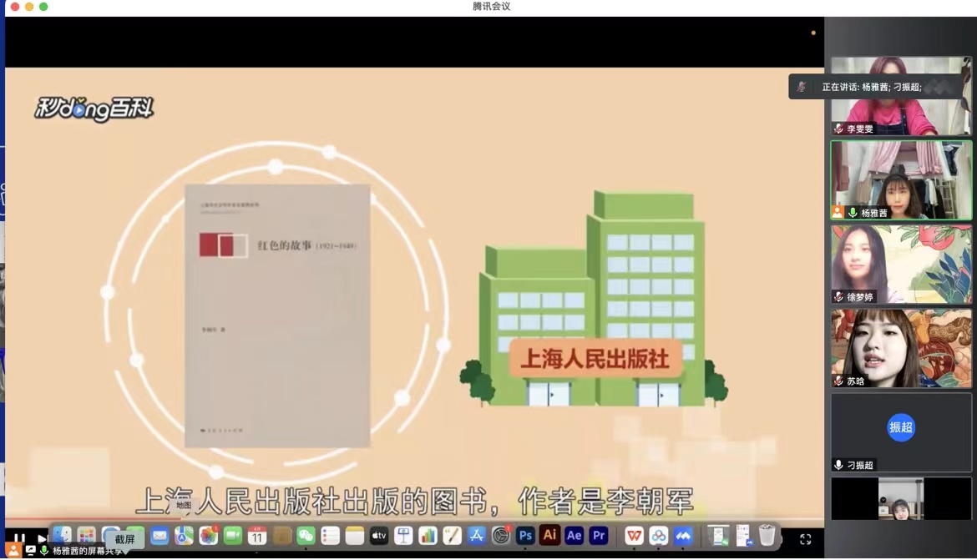Click green mic icon beside 杨雅茜

click(x=853, y=213)
